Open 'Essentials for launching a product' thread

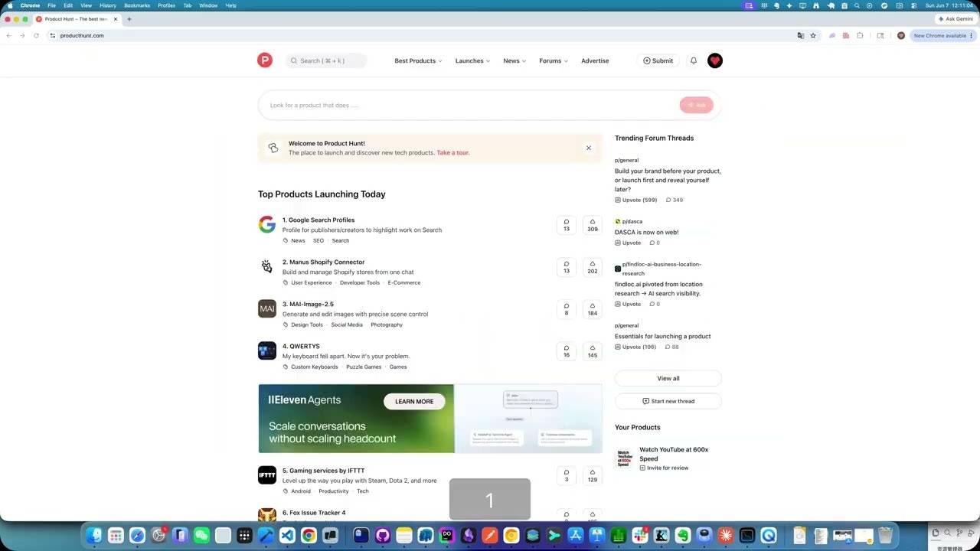pos(663,336)
